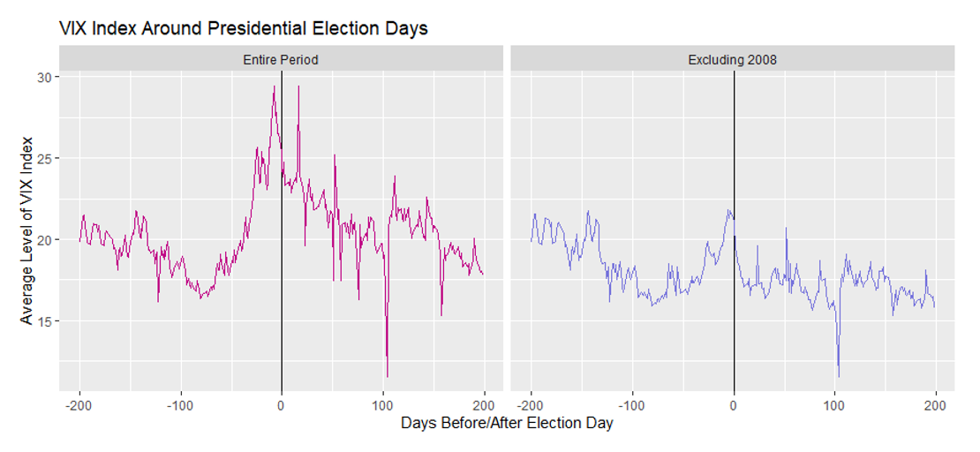
Task: Click the -100 tick label under Entire Period
Action: 180,405
